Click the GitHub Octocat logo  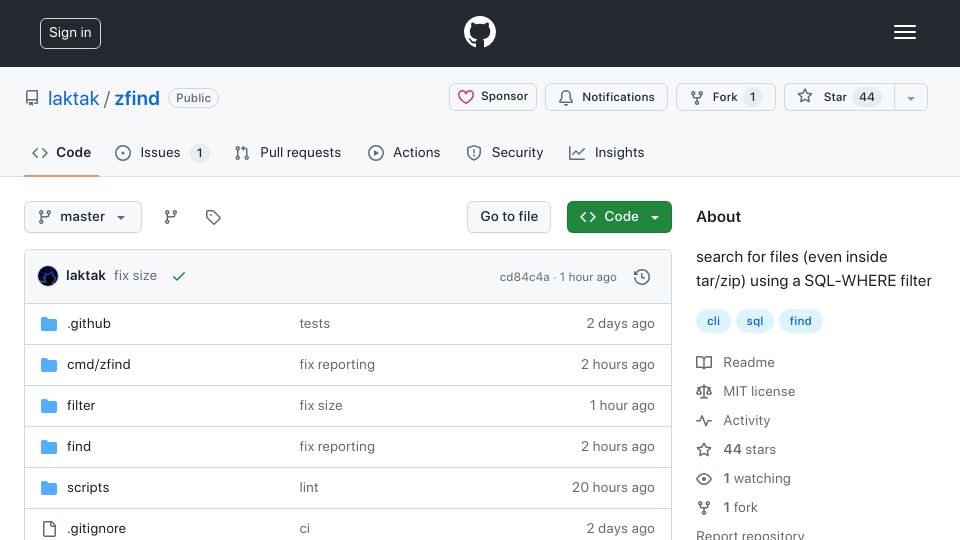tap(479, 32)
